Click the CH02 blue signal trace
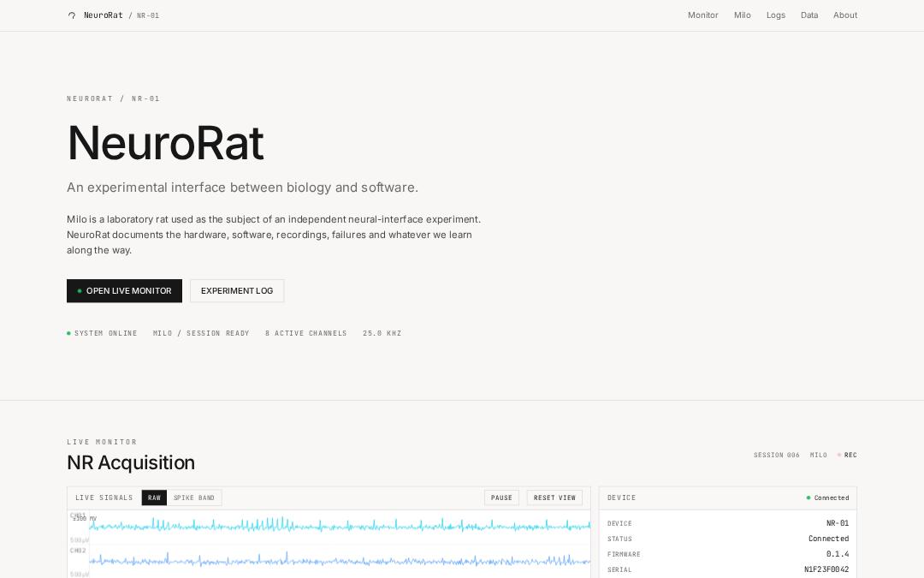The height and width of the screenshot is (578, 924). coord(340,560)
